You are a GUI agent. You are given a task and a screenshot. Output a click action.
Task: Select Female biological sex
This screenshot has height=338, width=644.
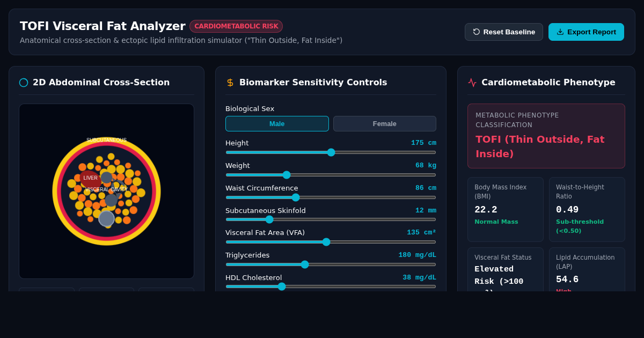tap(385, 123)
